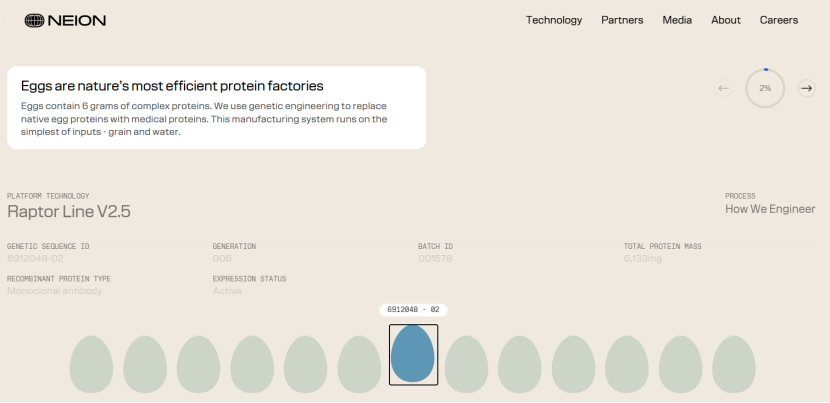This screenshot has height=403, width=830.
Task: Open the Technology menu item
Action: coord(554,20)
